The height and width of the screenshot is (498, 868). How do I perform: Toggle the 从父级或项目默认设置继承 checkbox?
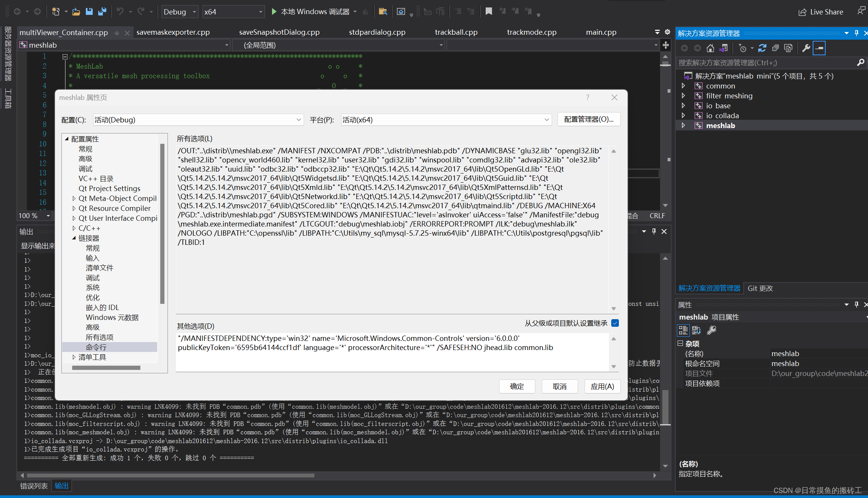pos(615,323)
